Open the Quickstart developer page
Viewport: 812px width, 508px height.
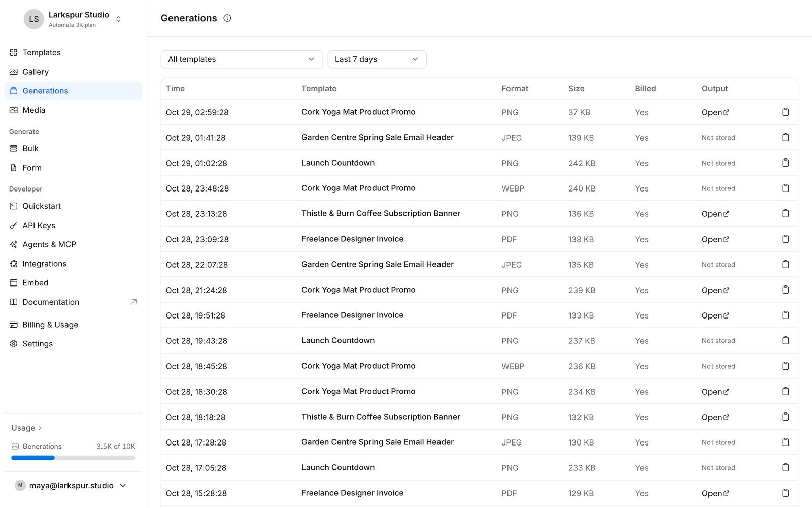(x=73, y=206)
